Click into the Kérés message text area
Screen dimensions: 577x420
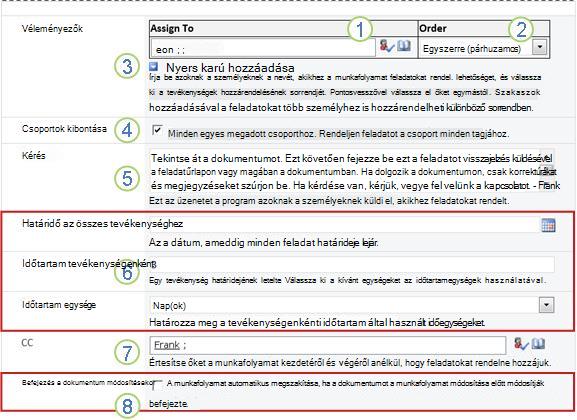click(x=352, y=172)
